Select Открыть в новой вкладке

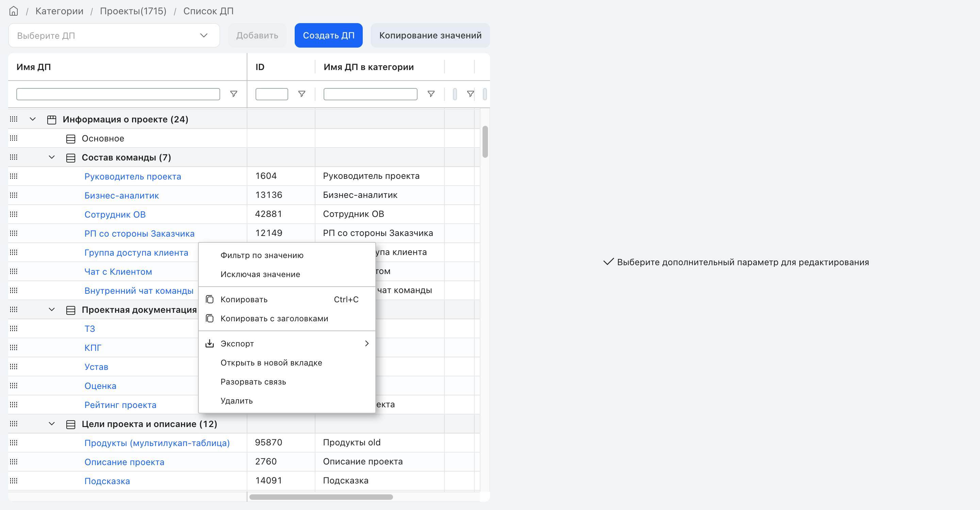(287, 362)
